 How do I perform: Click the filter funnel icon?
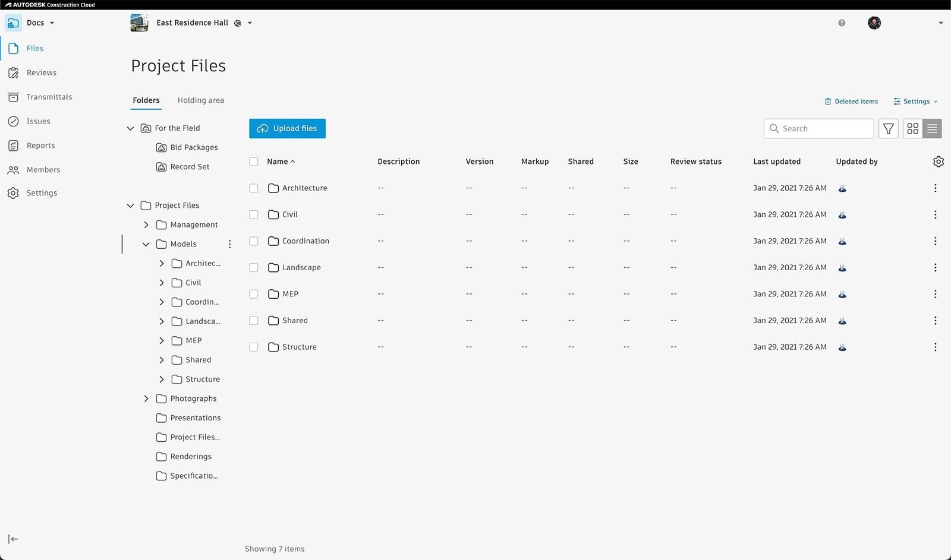(888, 128)
